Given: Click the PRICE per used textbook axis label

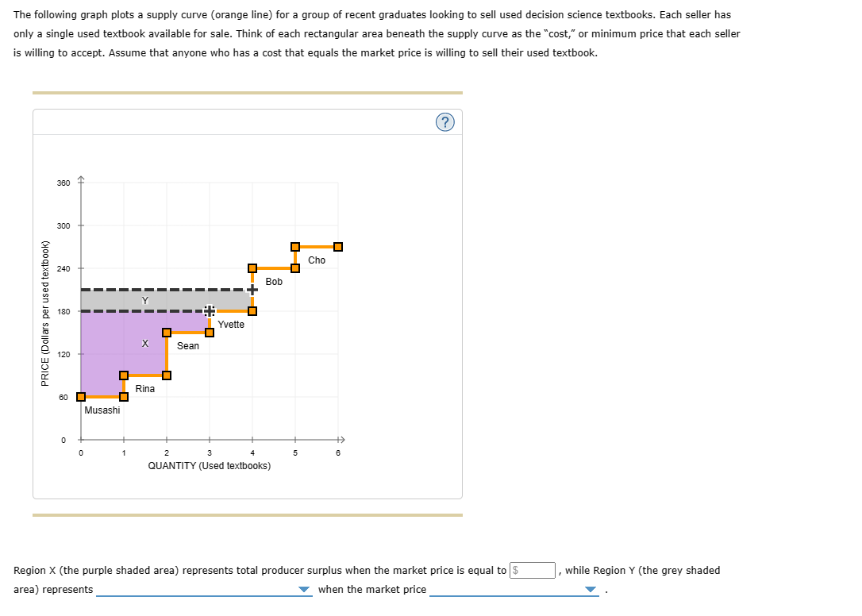Looking at the screenshot, I should coord(48,310).
